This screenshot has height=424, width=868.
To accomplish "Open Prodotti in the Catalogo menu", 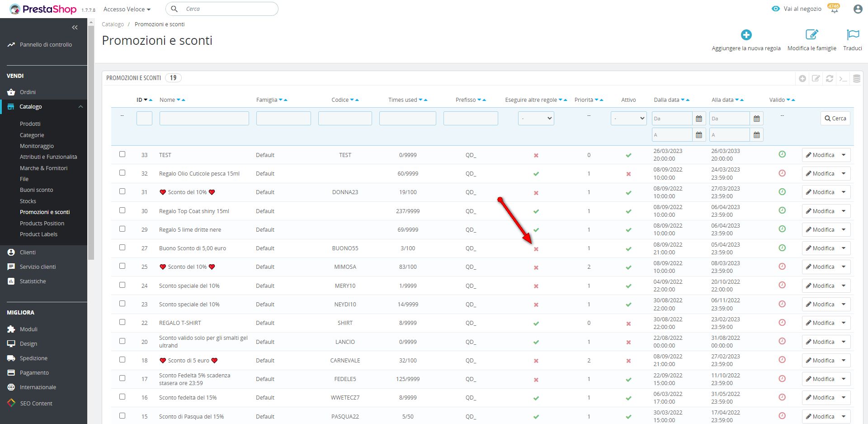I will [30, 124].
